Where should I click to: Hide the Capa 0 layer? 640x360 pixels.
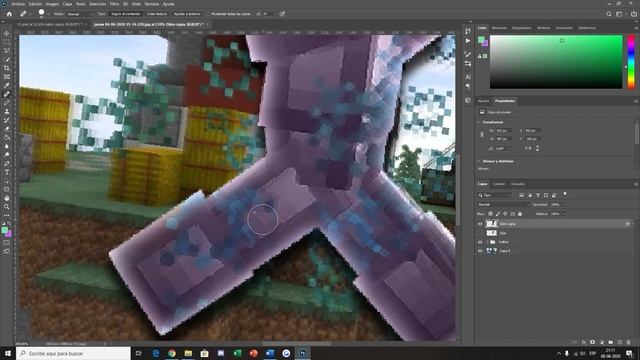point(480,251)
